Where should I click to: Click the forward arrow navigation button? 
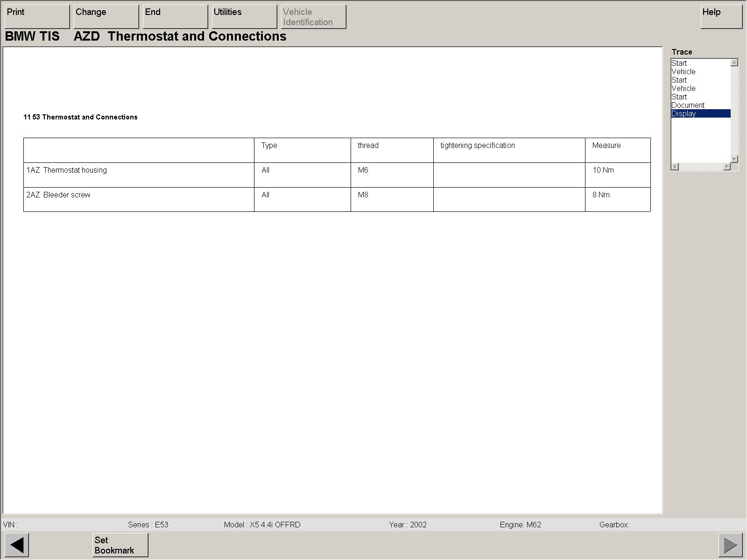(x=730, y=545)
